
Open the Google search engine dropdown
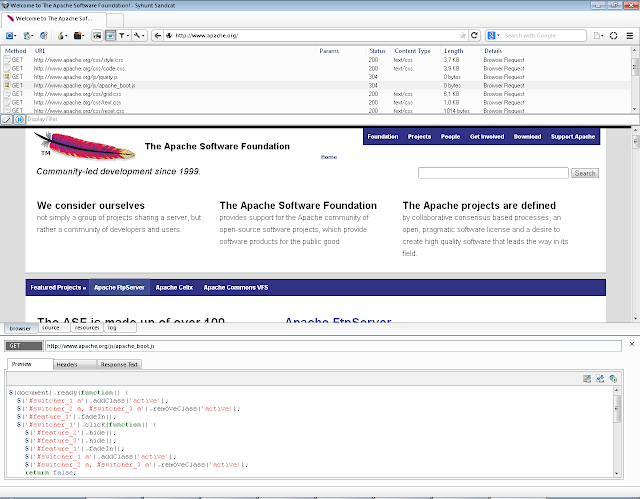[493, 36]
